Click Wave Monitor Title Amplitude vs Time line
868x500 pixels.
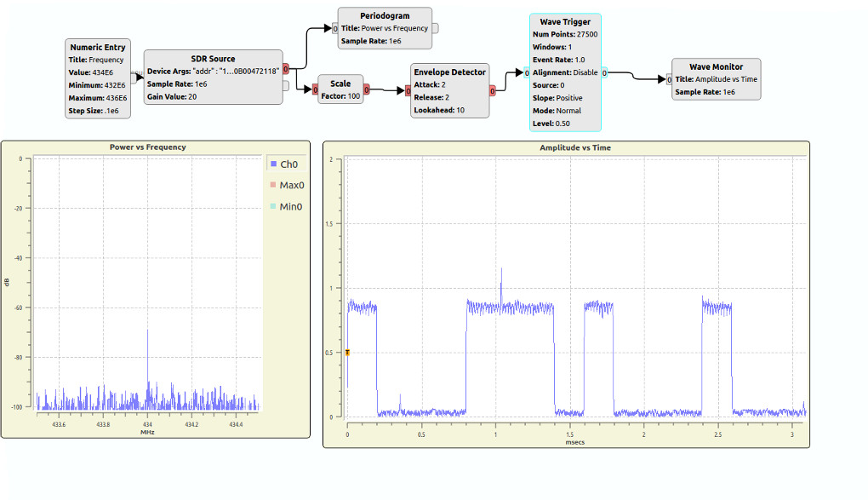(x=716, y=79)
